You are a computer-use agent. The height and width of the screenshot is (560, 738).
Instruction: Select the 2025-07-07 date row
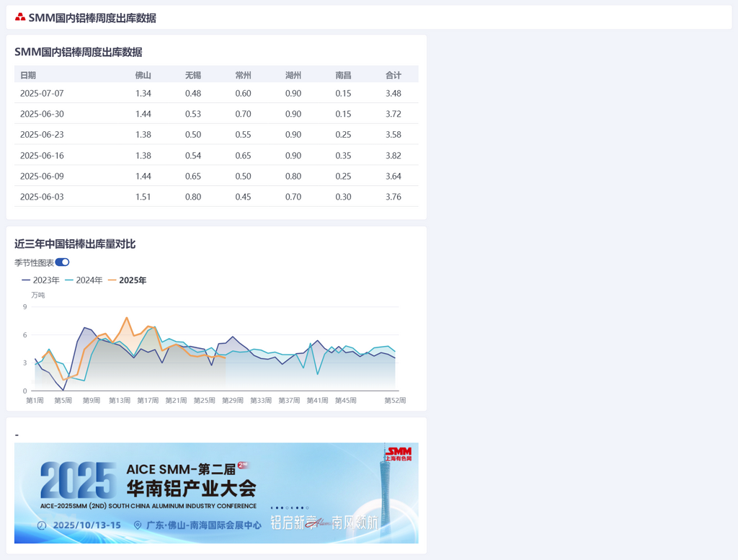(x=216, y=93)
